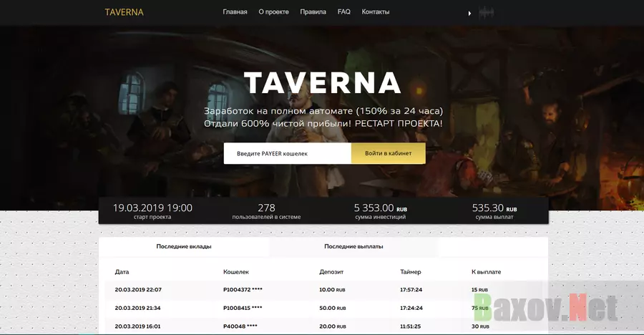The image size is (644, 335).
Task: Click wallet P1008415 ****
Action: pos(243,308)
